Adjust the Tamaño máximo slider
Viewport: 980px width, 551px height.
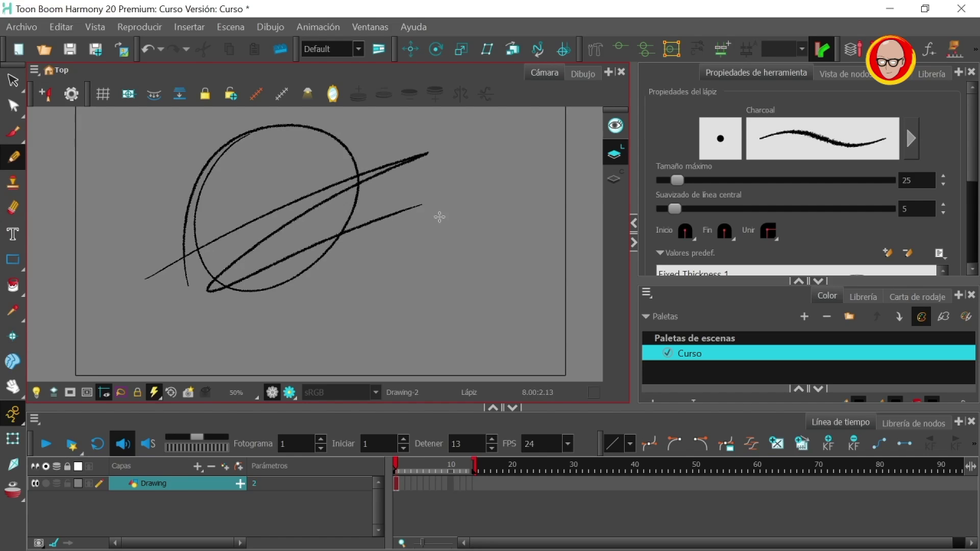click(677, 181)
